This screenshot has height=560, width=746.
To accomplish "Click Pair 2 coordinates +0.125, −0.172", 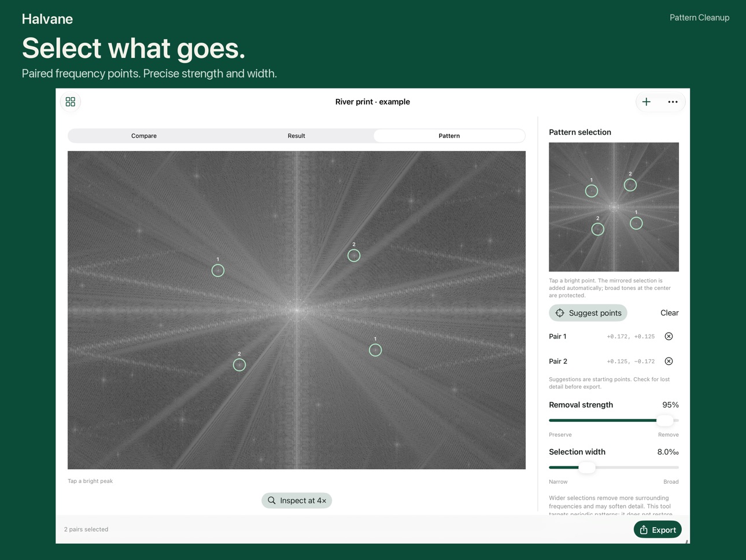I will click(631, 362).
